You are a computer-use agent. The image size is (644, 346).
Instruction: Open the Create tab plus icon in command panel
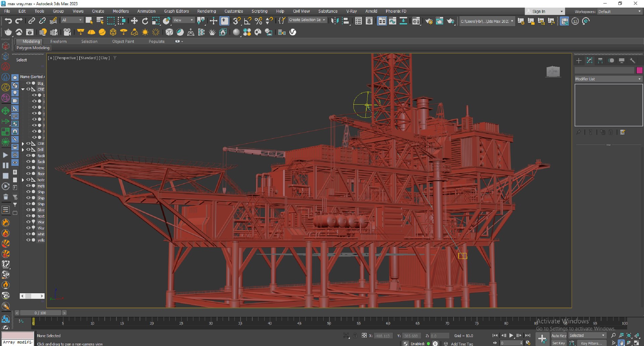tap(579, 60)
